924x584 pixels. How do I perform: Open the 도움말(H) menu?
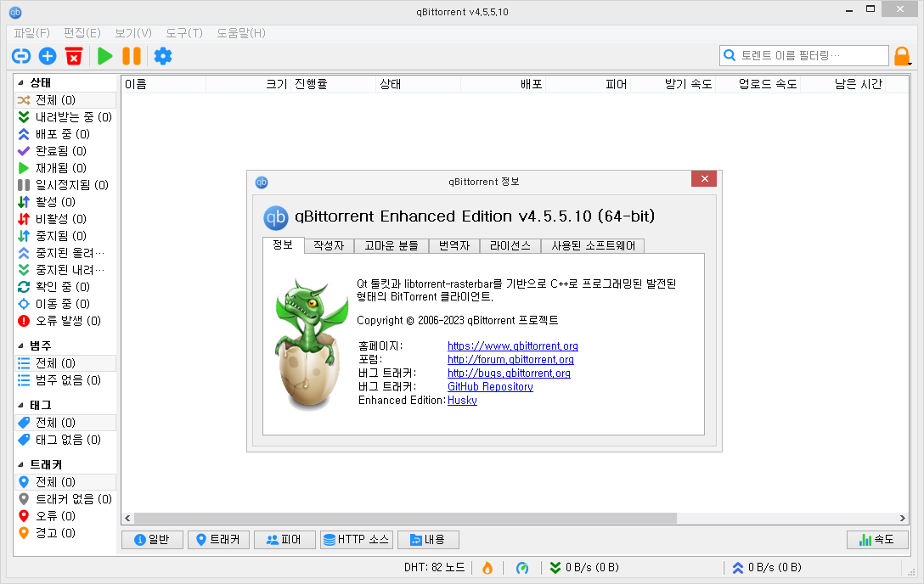pos(241,33)
